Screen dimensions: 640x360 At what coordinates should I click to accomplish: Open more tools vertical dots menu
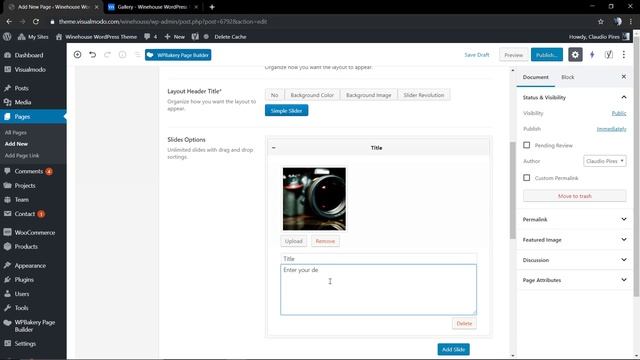point(624,55)
